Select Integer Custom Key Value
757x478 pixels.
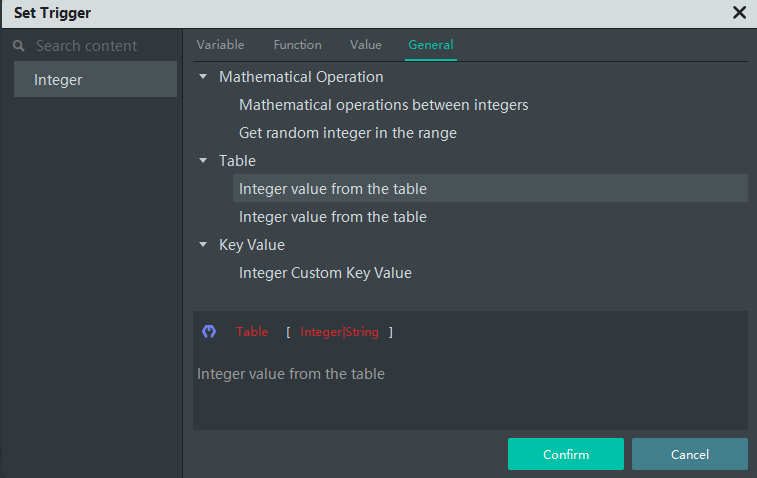pyautogui.click(x=325, y=273)
